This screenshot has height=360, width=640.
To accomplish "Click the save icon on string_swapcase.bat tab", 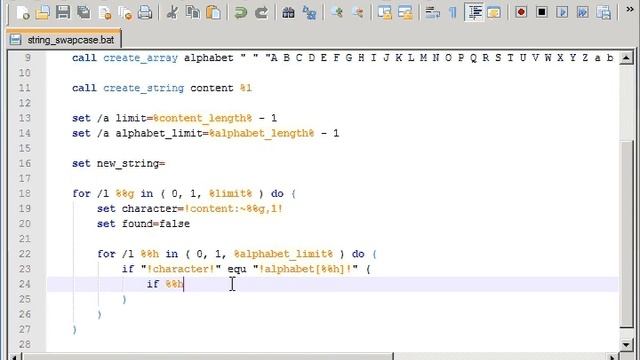I will click(x=16, y=40).
